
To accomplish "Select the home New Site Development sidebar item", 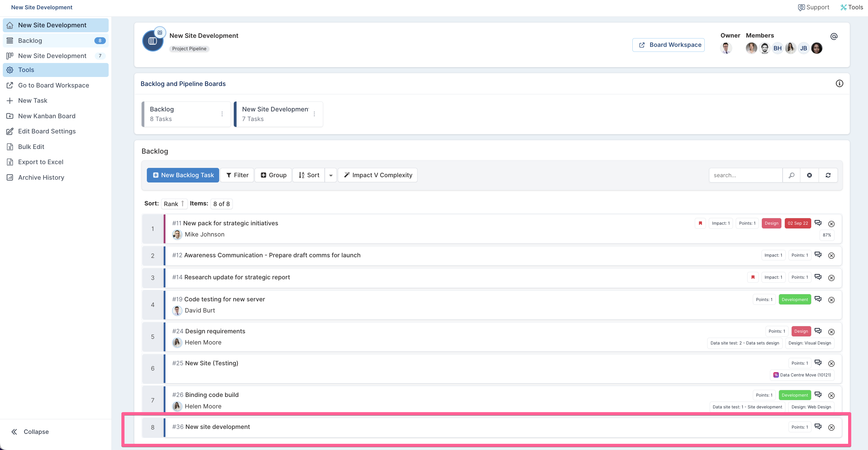I will pos(56,25).
